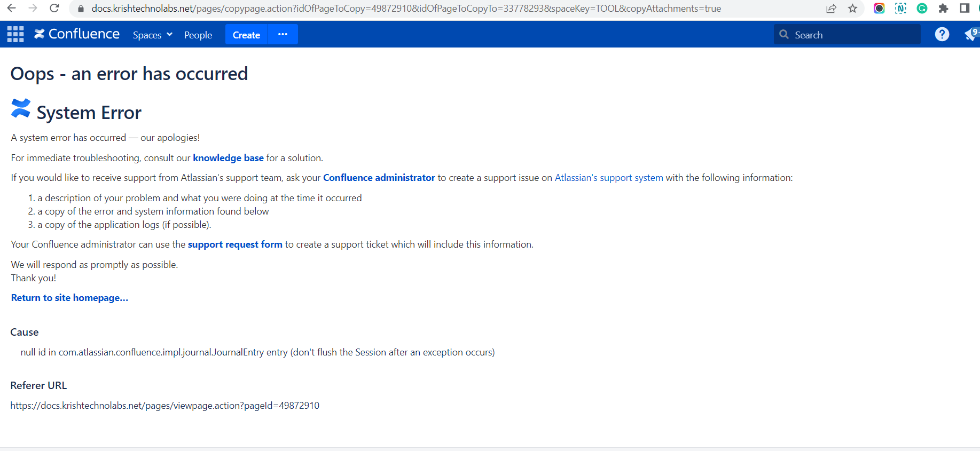The height and width of the screenshot is (451, 980).
Task: Focus the Search input field
Action: (847, 35)
